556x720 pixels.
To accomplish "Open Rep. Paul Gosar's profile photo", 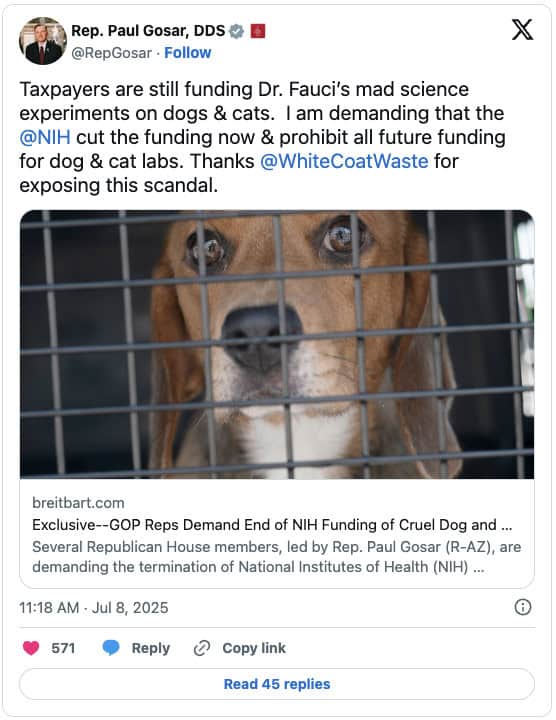I will [43, 41].
